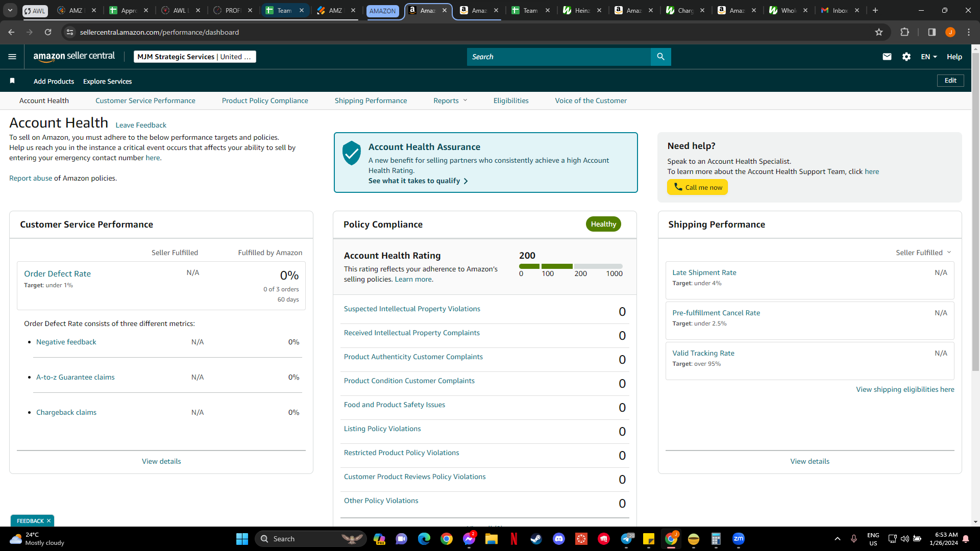Open the MJM Strategic Services account switcher

195,57
